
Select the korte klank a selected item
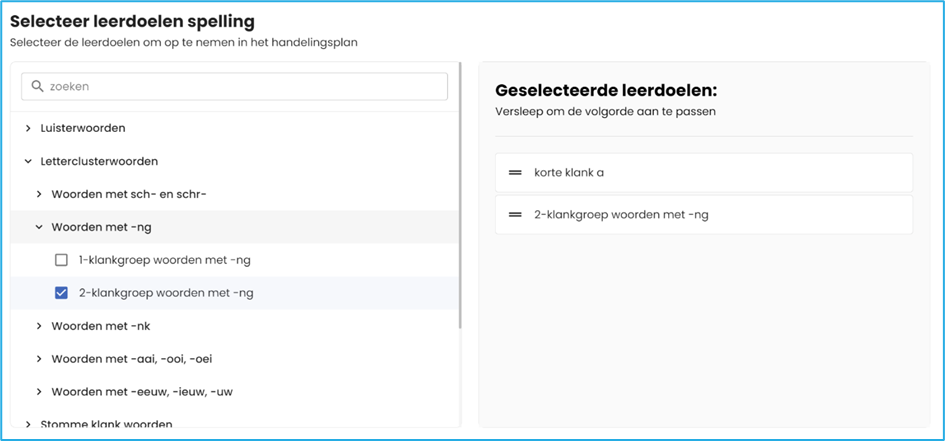coord(703,173)
